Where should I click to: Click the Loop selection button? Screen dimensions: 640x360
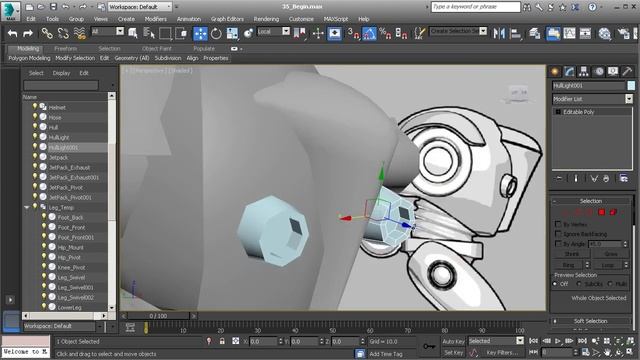click(x=607, y=265)
